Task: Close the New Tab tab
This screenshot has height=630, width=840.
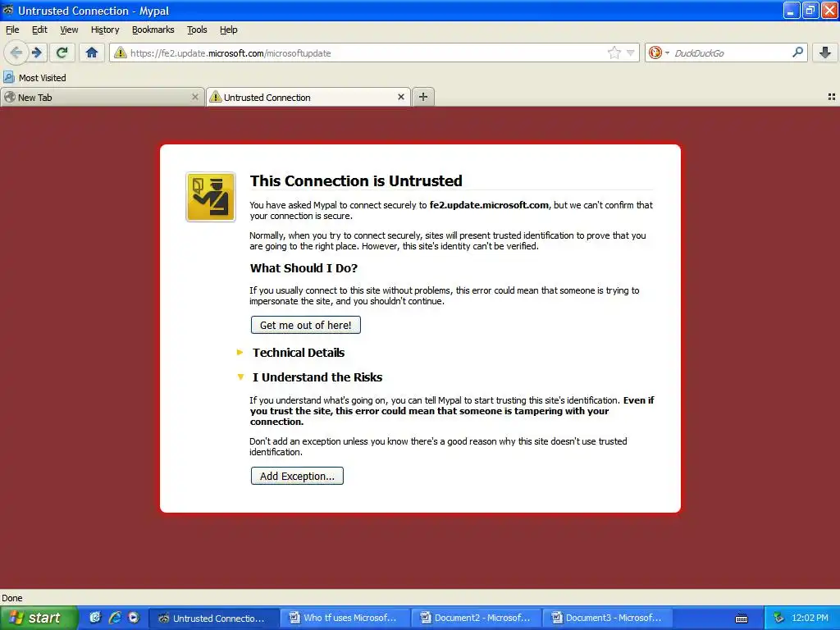Action: (x=195, y=97)
